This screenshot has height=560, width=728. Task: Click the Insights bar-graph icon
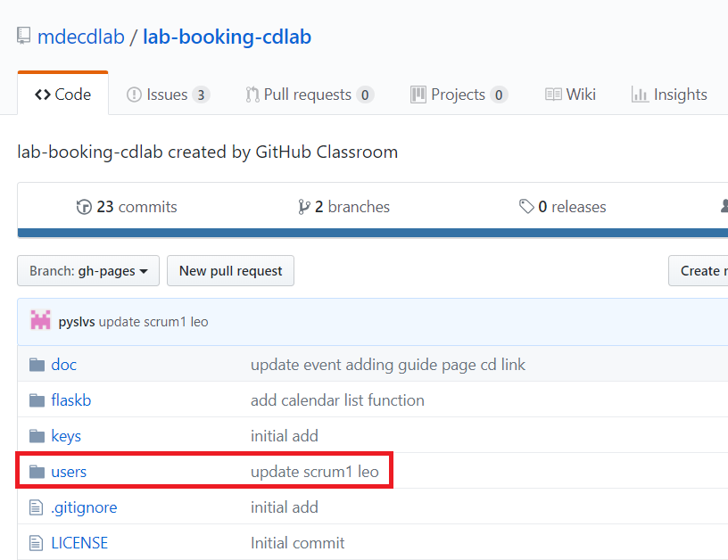tap(640, 95)
